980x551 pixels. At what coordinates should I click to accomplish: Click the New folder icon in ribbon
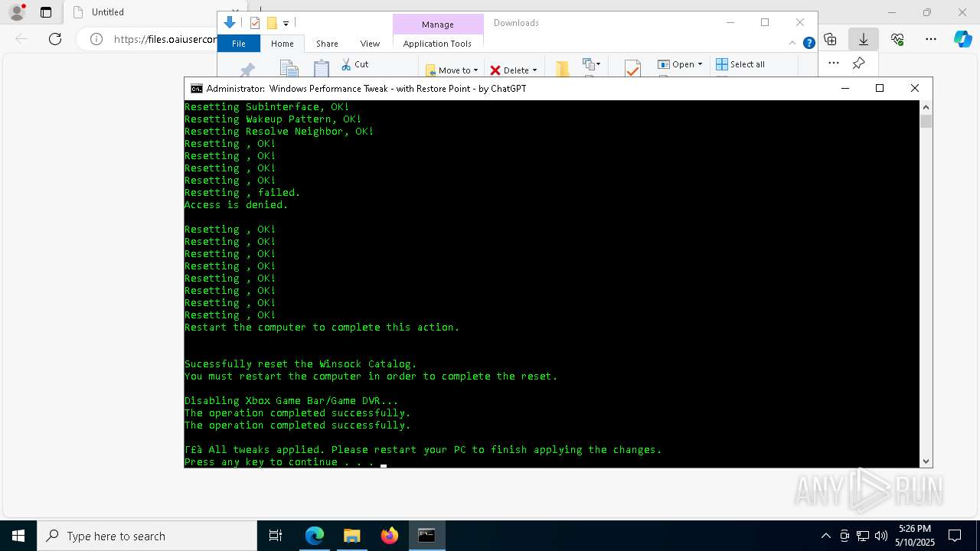(x=562, y=68)
